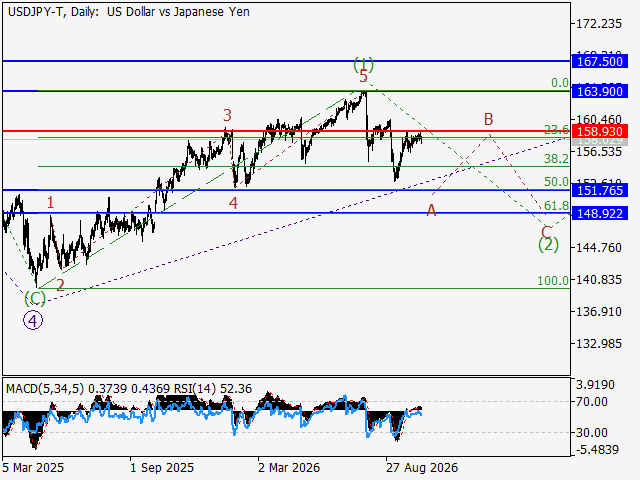This screenshot has height=480, width=640.
Task: Click the 132.985 price axis label
Action: [x=599, y=344]
